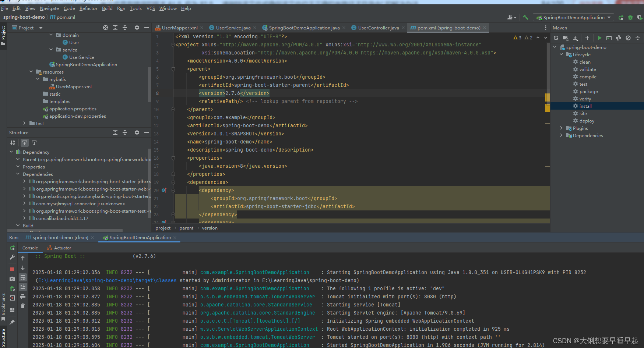Click the red Stop button in Run panel
The width and height of the screenshot is (644, 348).
12,269
